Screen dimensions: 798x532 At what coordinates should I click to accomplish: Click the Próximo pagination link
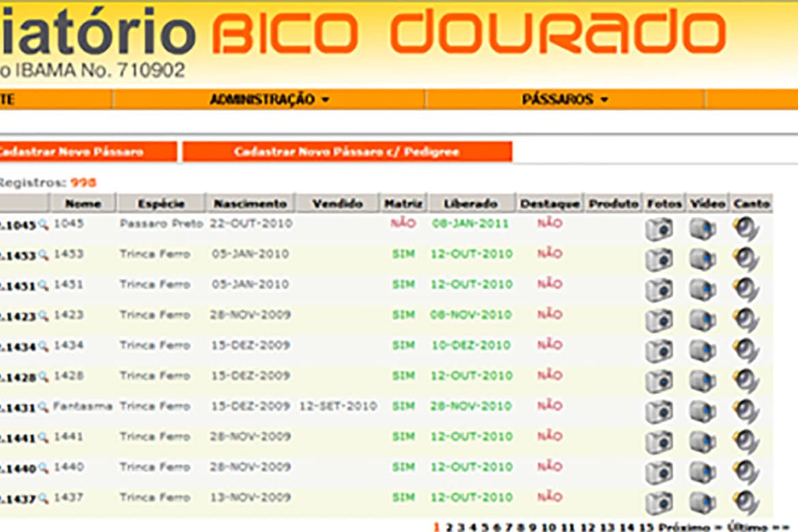(x=683, y=527)
